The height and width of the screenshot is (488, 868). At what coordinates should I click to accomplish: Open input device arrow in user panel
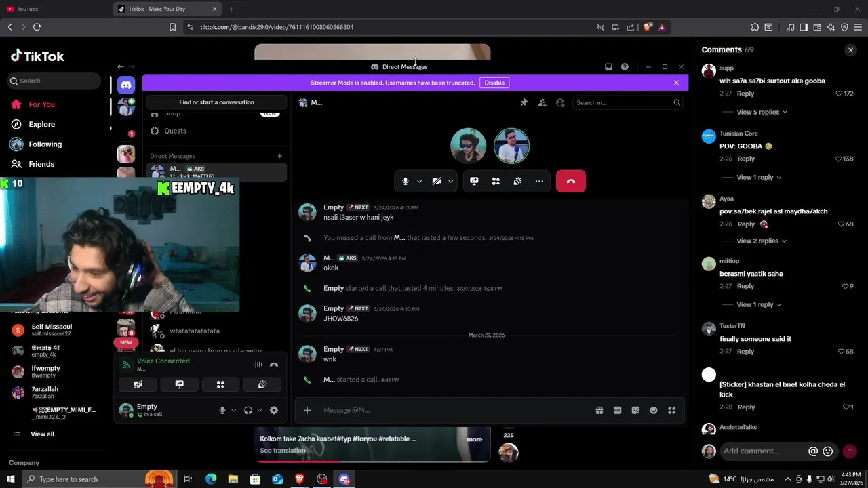point(233,410)
